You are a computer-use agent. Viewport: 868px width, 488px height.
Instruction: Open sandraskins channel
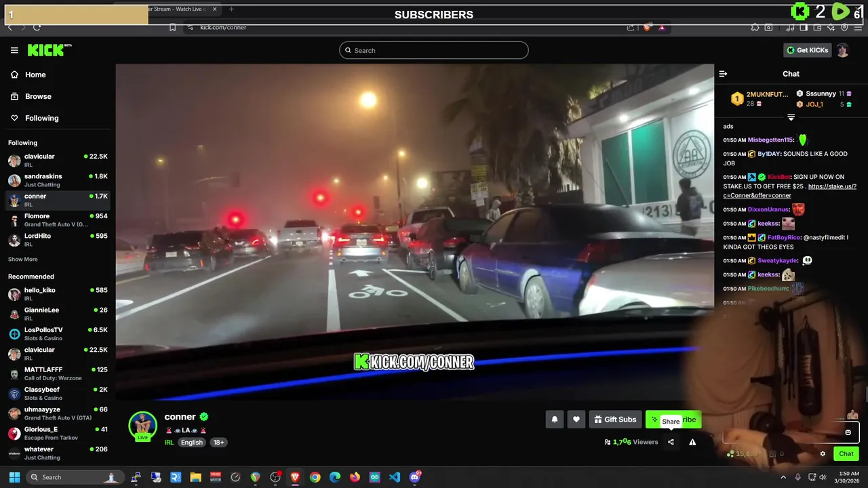tap(58, 180)
